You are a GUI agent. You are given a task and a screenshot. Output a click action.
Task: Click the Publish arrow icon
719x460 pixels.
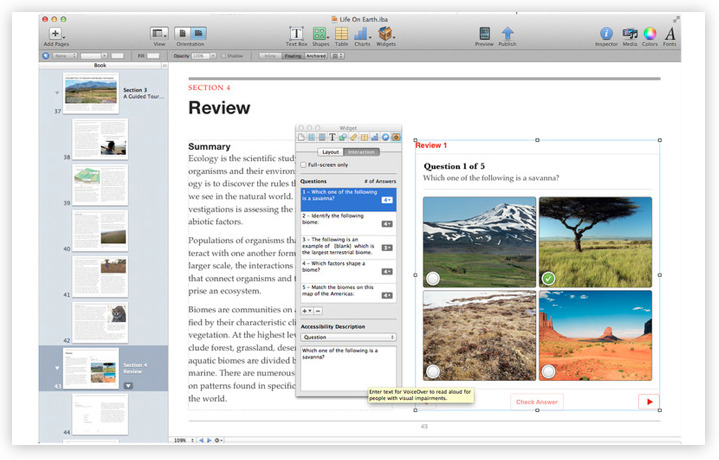click(507, 33)
